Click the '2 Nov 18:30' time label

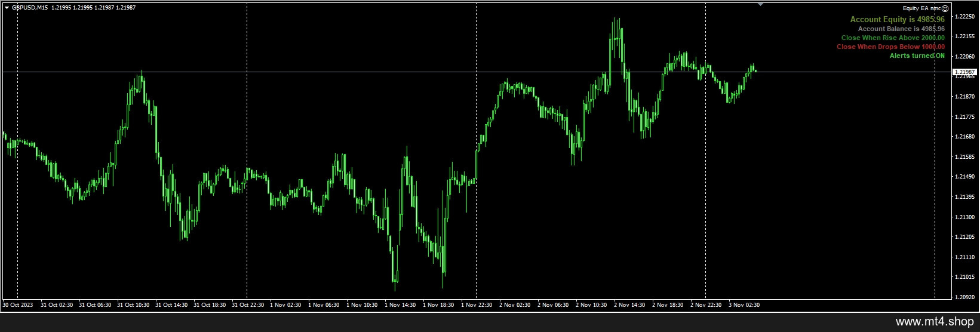click(668, 305)
